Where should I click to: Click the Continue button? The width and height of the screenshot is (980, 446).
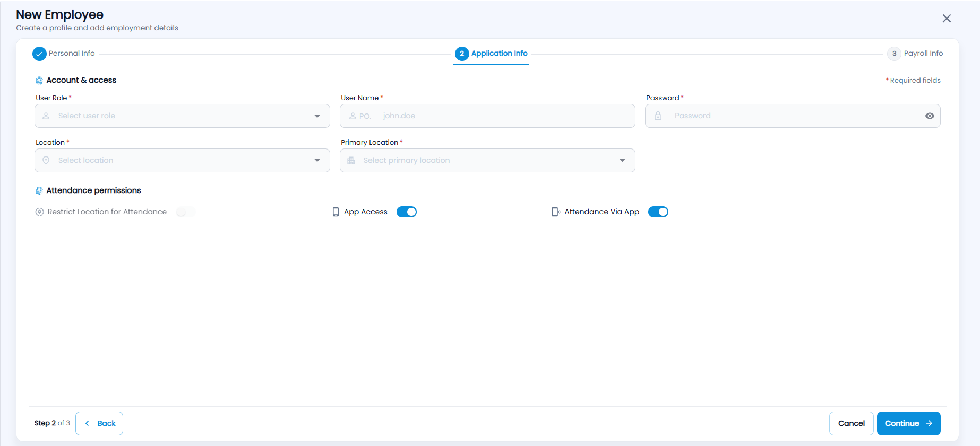tap(908, 423)
